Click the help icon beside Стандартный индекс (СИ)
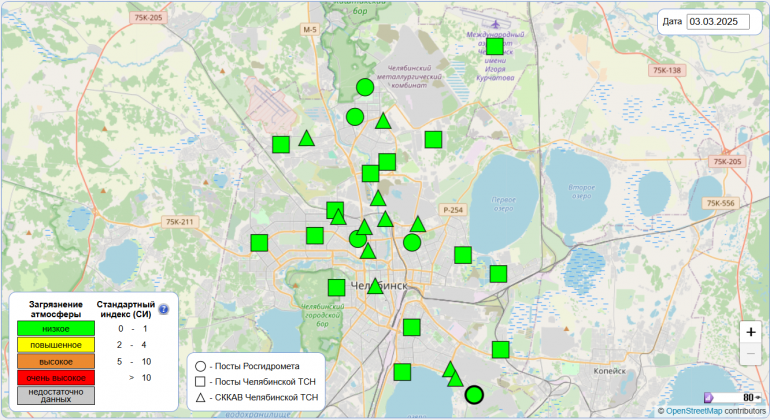Viewport: 770px width, 420px height. [x=164, y=309]
